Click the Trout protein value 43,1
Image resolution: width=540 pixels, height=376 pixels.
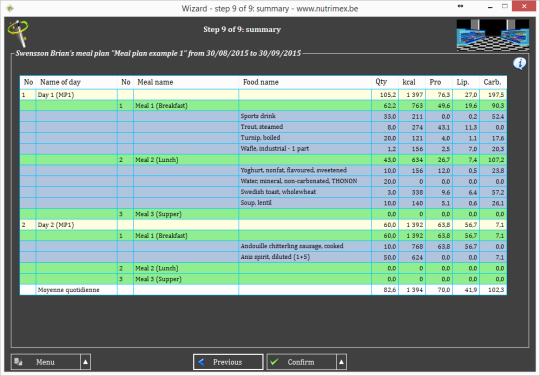pos(444,127)
